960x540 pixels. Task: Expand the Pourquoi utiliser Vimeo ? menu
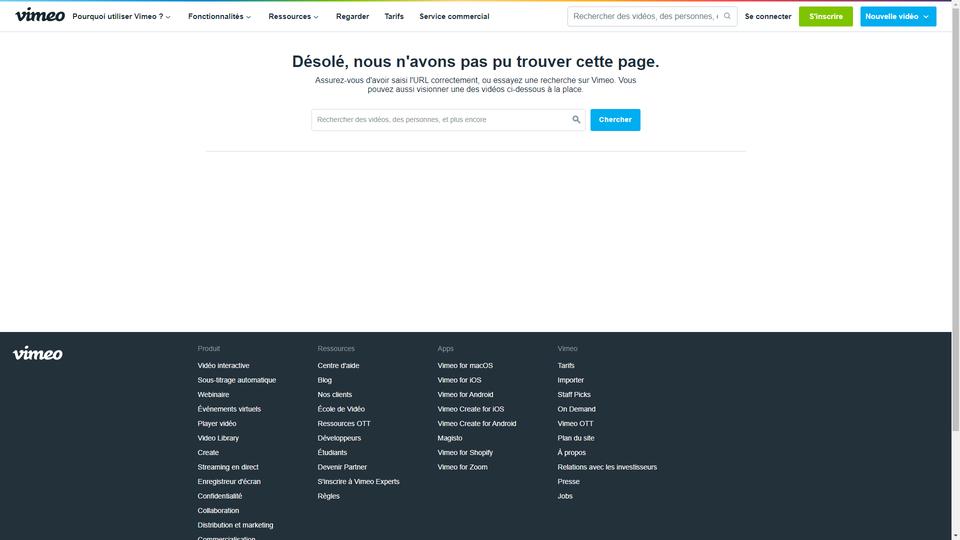[121, 17]
